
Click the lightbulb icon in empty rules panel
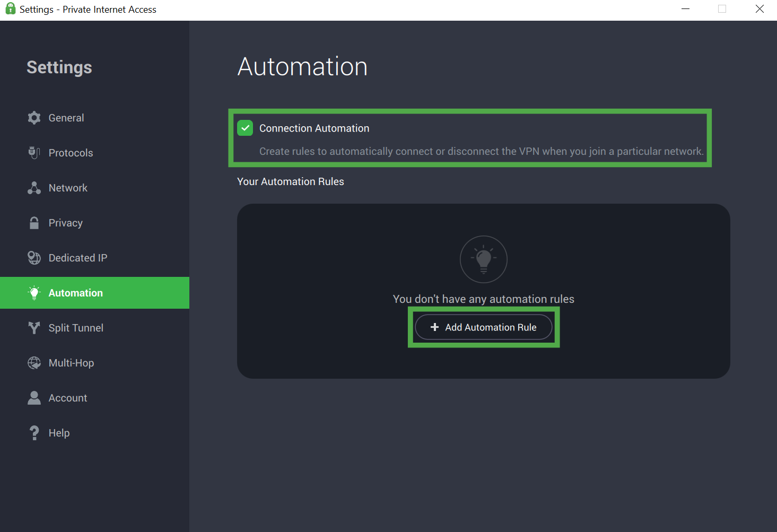coord(484,259)
